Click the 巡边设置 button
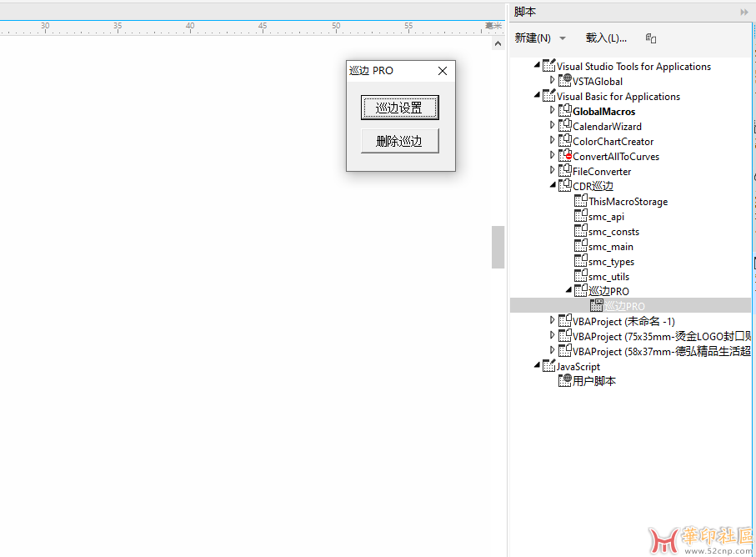The height and width of the screenshot is (557, 756). [x=399, y=108]
